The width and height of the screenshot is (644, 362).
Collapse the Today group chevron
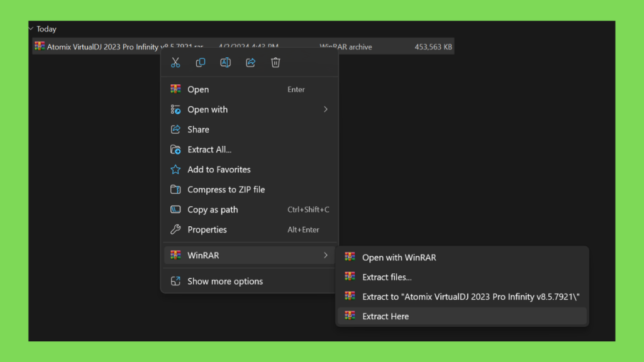click(31, 29)
